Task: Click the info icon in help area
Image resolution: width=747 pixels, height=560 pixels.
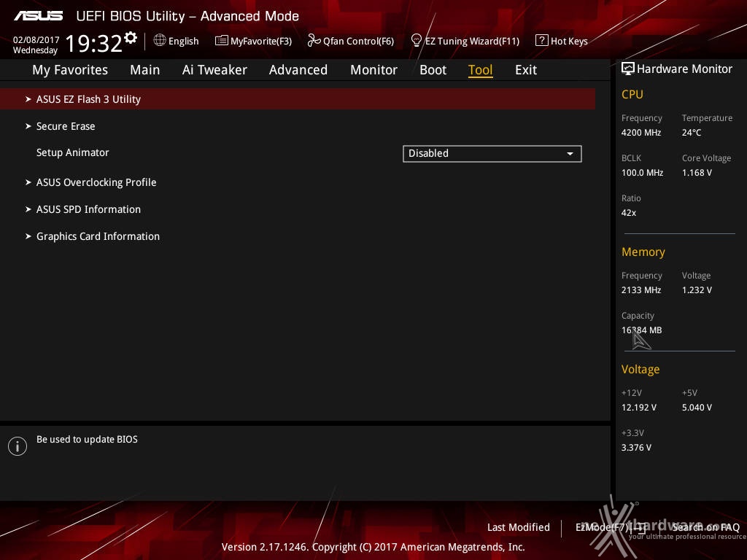Action: pos(18,446)
